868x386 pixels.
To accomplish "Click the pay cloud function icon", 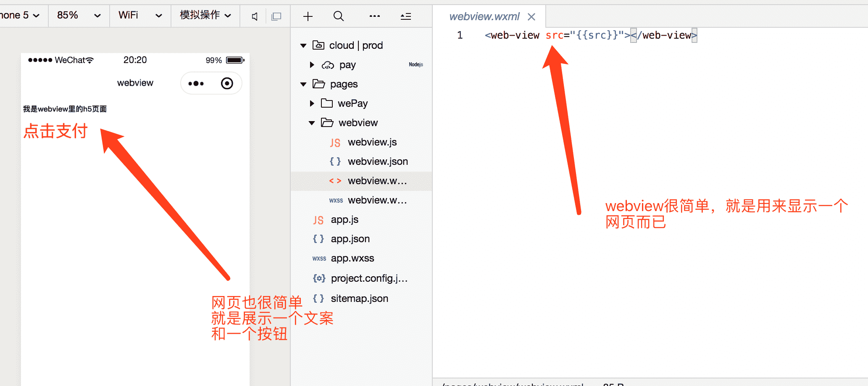I will pos(328,65).
